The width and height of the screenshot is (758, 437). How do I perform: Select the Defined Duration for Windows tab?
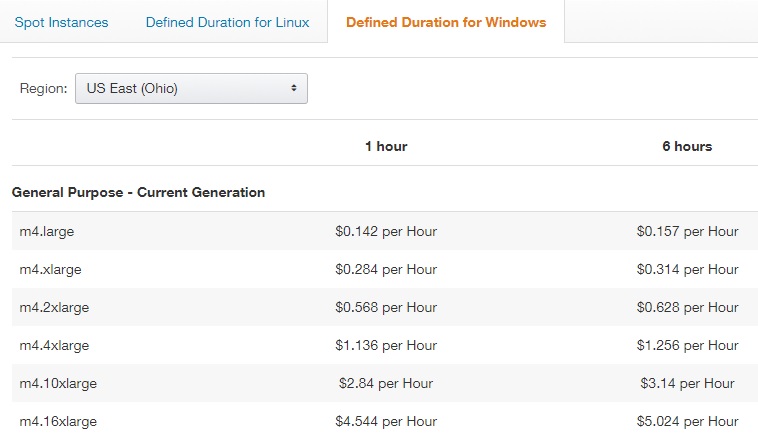tap(446, 22)
